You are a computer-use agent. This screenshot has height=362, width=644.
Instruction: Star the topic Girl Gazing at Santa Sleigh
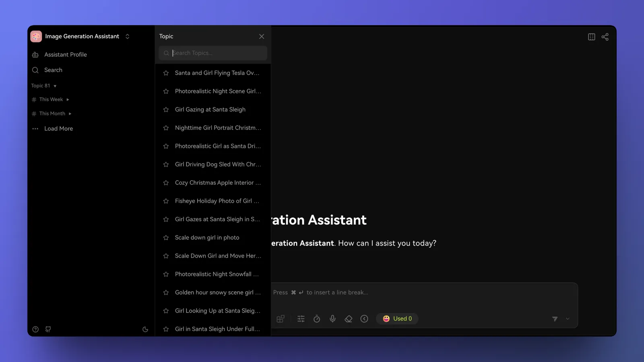(x=166, y=109)
